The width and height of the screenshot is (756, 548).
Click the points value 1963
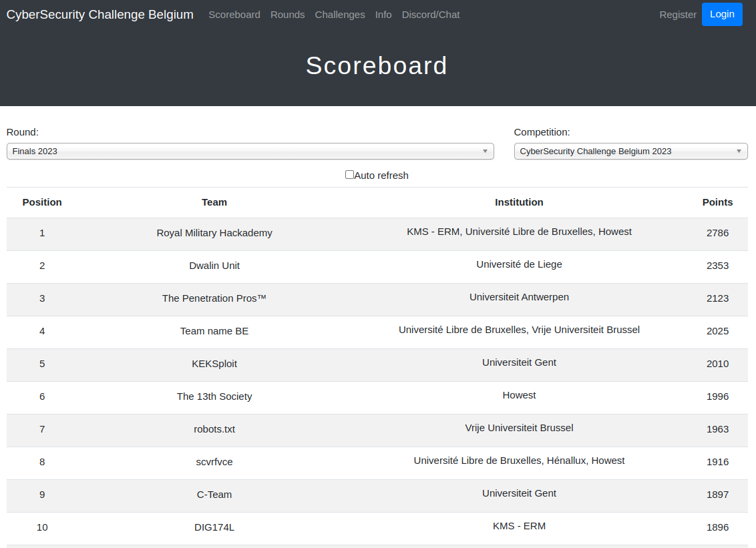coord(717,429)
